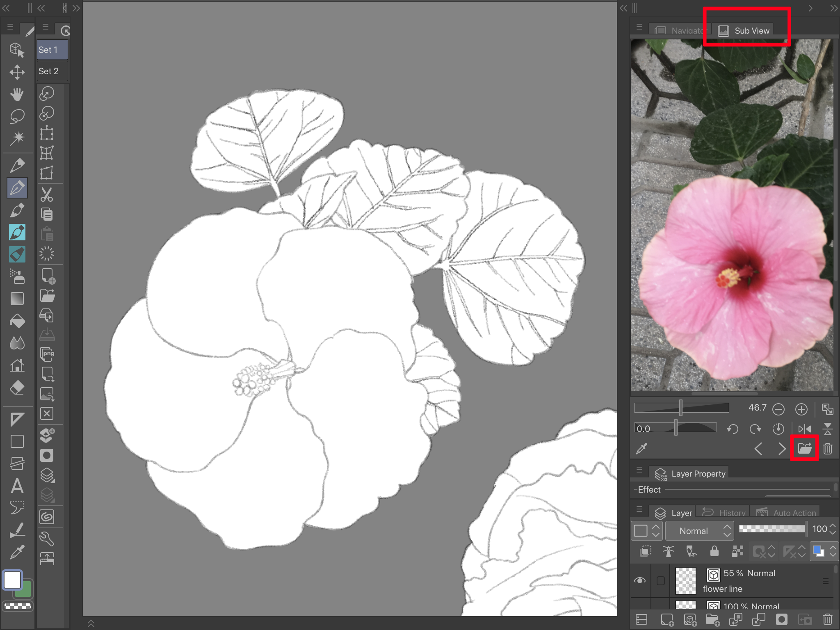The height and width of the screenshot is (630, 840).
Task: Select the Lasso selection tool
Action: point(17,116)
